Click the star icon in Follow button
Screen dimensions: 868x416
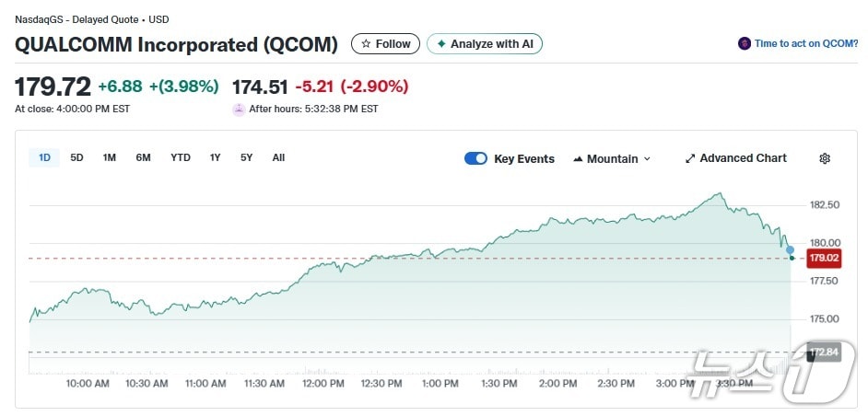[366, 44]
